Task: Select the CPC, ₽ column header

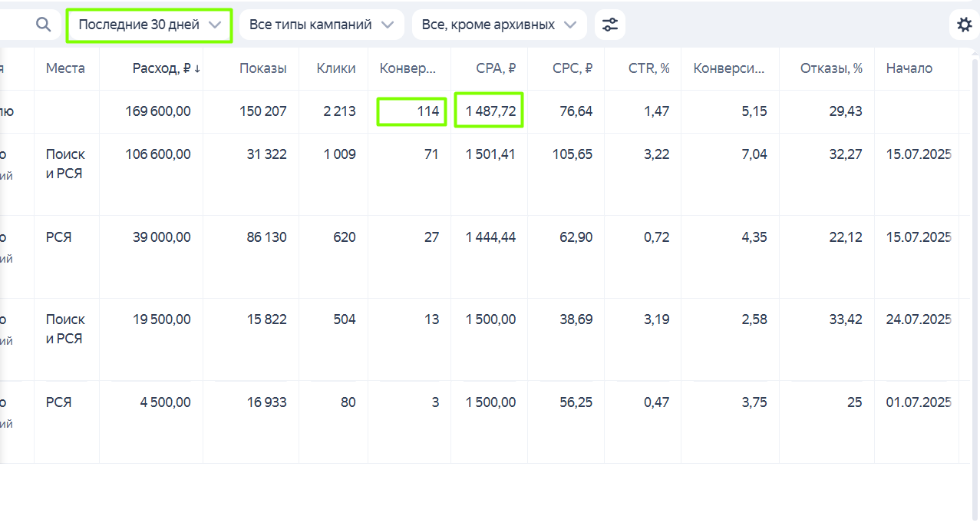Action: tap(572, 68)
